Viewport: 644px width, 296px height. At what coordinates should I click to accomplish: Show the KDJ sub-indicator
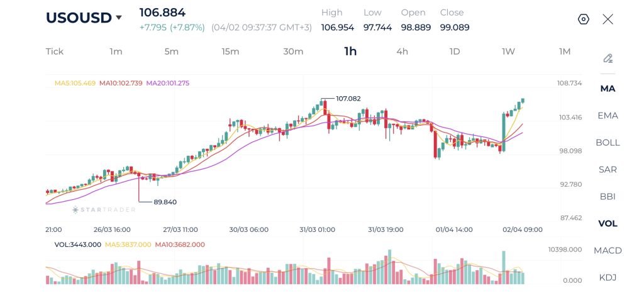coord(608,277)
